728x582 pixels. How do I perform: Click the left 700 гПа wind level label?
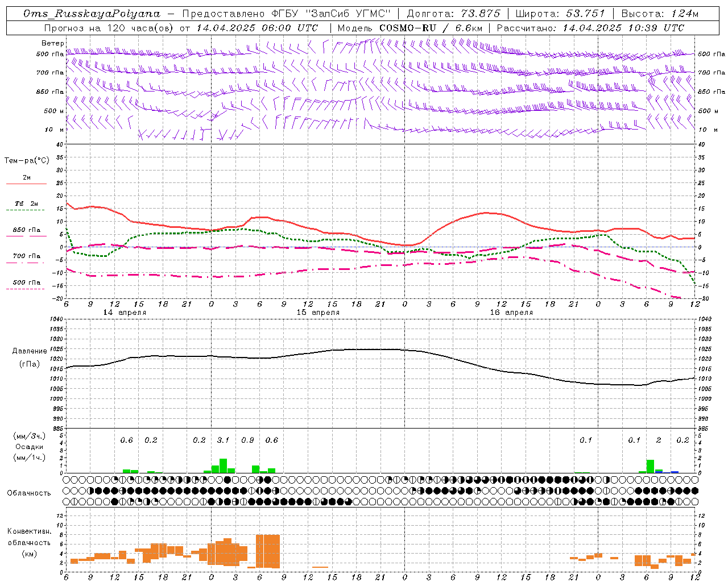pyautogui.click(x=50, y=73)
